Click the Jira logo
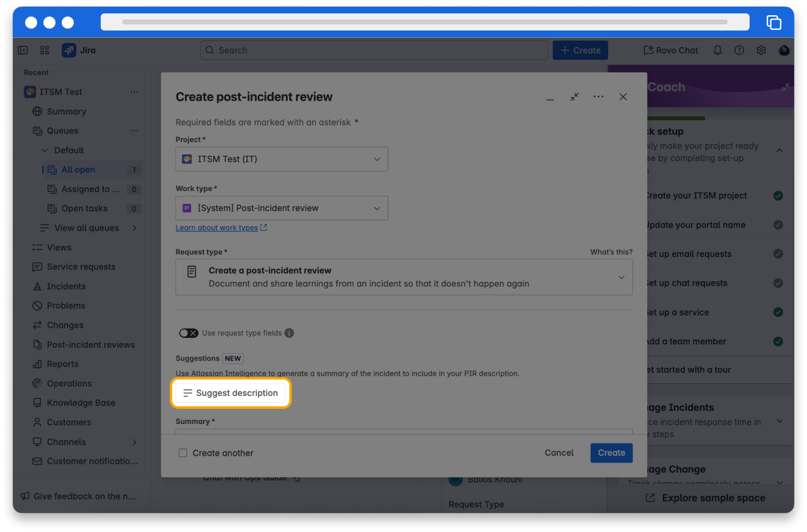This screenshot has width=807, height=532. point(79,50)
